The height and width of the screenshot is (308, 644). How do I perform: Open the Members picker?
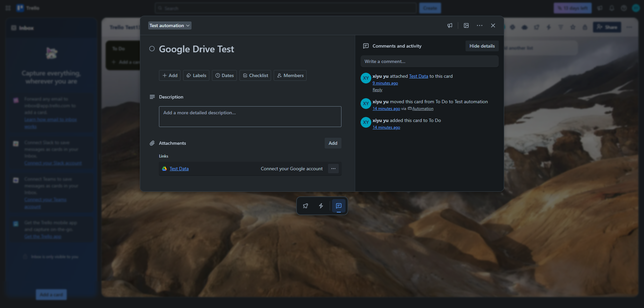[x=290, y=75]
